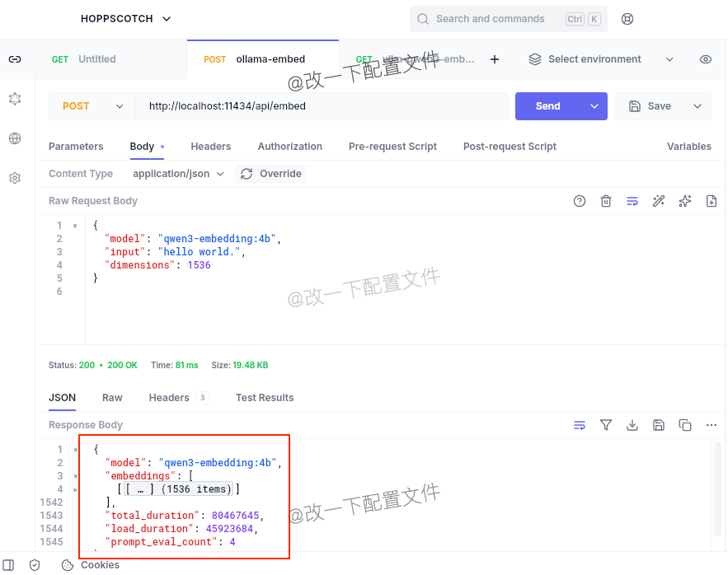Toggle the environment quick peek eye icon
728x575 pixels.
(x=706, y=59)
